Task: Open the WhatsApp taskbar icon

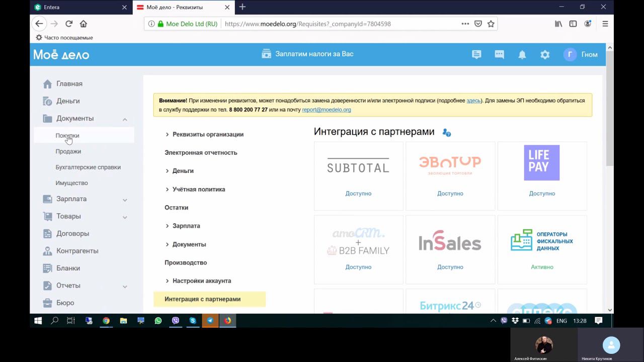Action: [158, 320]
